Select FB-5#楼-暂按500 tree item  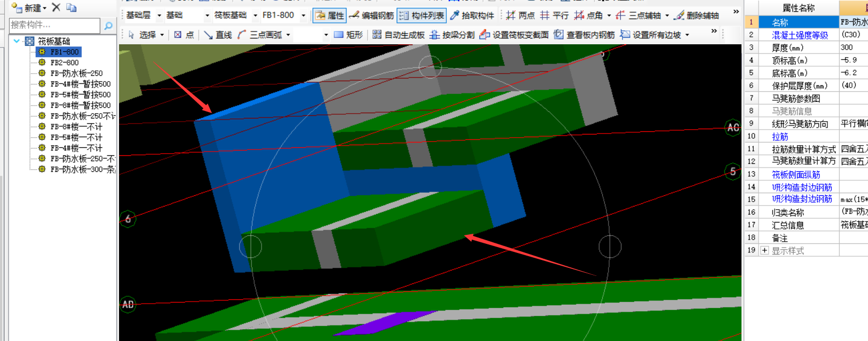point(81,94)
